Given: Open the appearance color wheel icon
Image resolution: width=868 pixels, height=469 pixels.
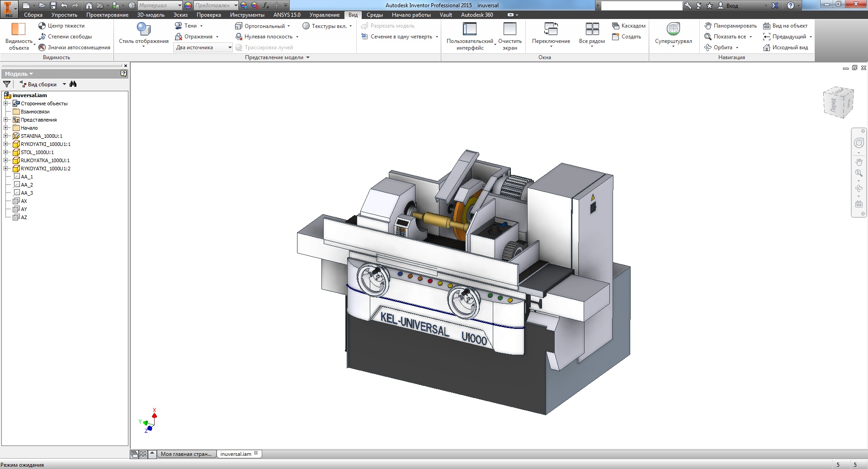Looking at the screenshot, I should (x=188, y=5).
